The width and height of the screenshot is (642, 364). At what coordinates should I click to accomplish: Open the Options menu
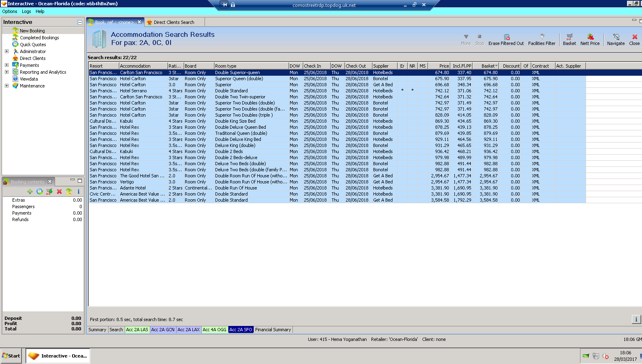(10, 11)
